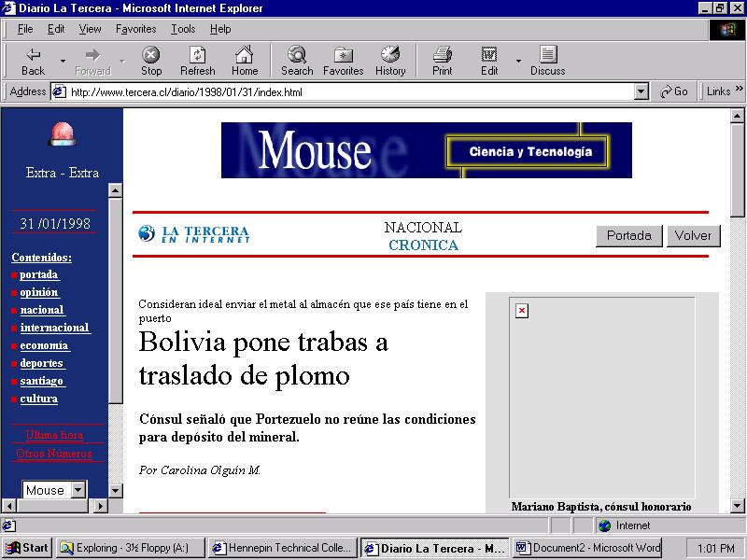Viewport: 747px width, 560px height.
Task: Open the Forward history dropdown arrow
Action: click(x=122, y=61)
